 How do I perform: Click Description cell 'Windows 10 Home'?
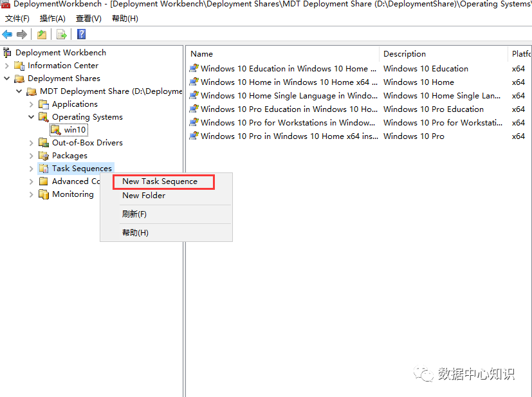coord(419,82)
